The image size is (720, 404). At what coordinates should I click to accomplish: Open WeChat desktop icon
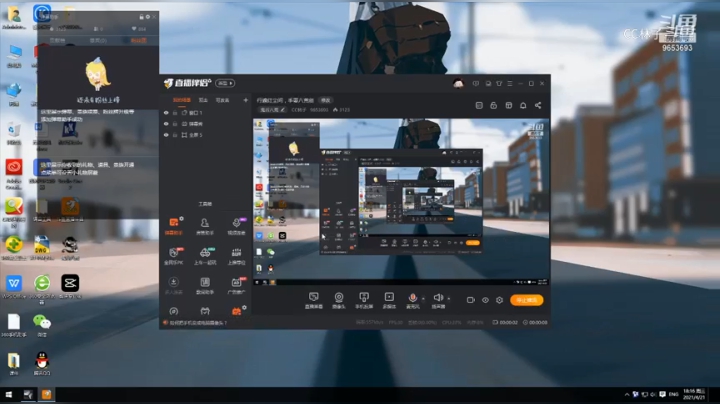coord(41,324)
